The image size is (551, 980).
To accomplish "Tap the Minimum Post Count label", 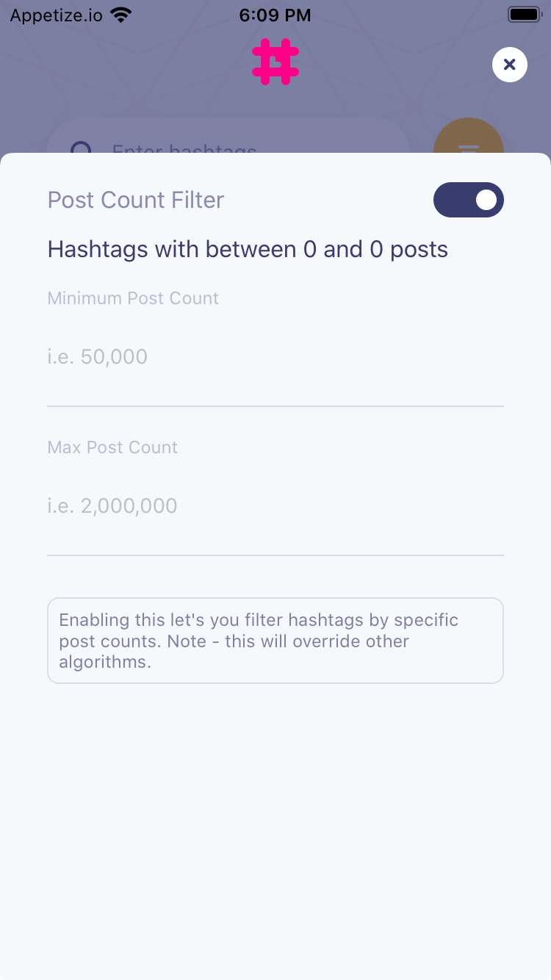I will 133,298.
